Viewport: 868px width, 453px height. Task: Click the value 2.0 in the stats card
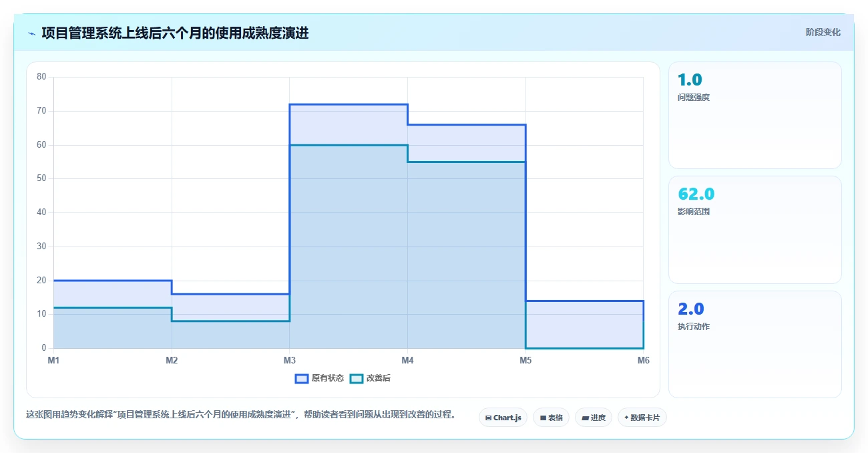click(691, 309)
